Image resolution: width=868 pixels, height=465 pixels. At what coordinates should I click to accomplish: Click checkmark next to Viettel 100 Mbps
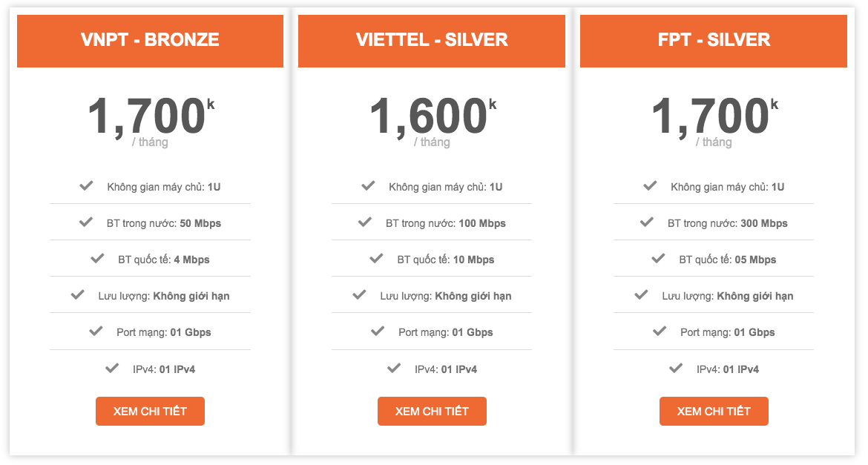pos(364,222)
